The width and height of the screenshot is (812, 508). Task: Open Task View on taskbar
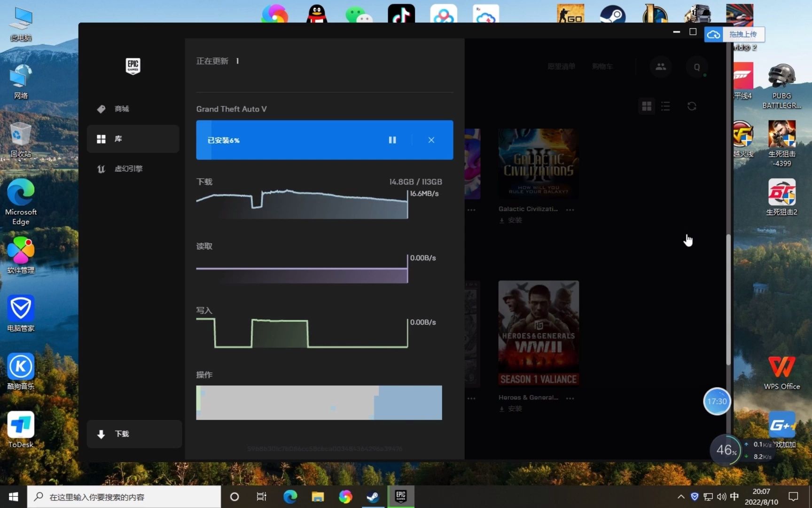[x=261, y=497]
